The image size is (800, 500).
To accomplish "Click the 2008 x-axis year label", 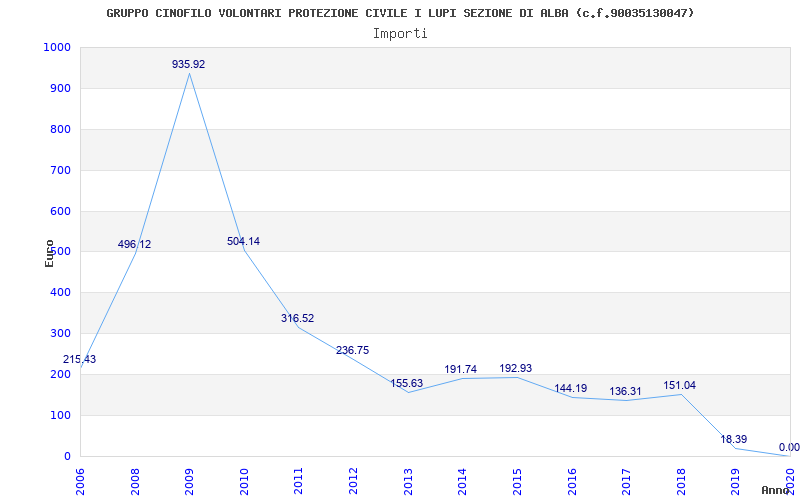I will pos(134,481).
